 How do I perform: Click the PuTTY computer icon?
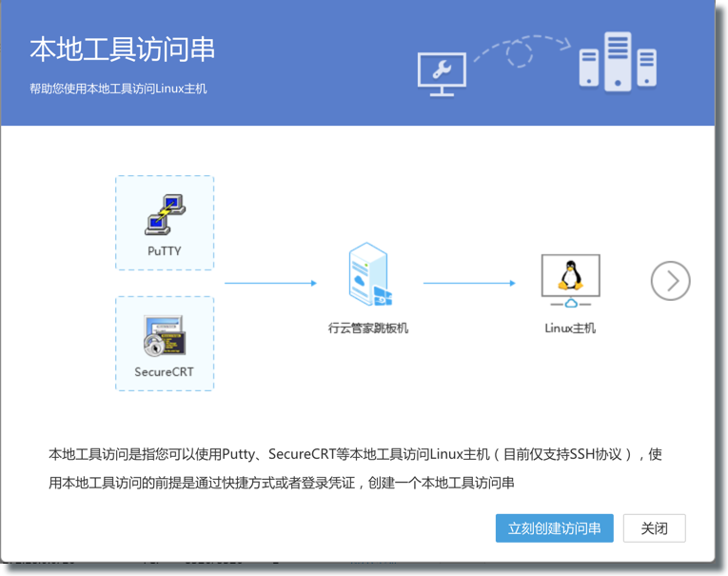(165, 214)
